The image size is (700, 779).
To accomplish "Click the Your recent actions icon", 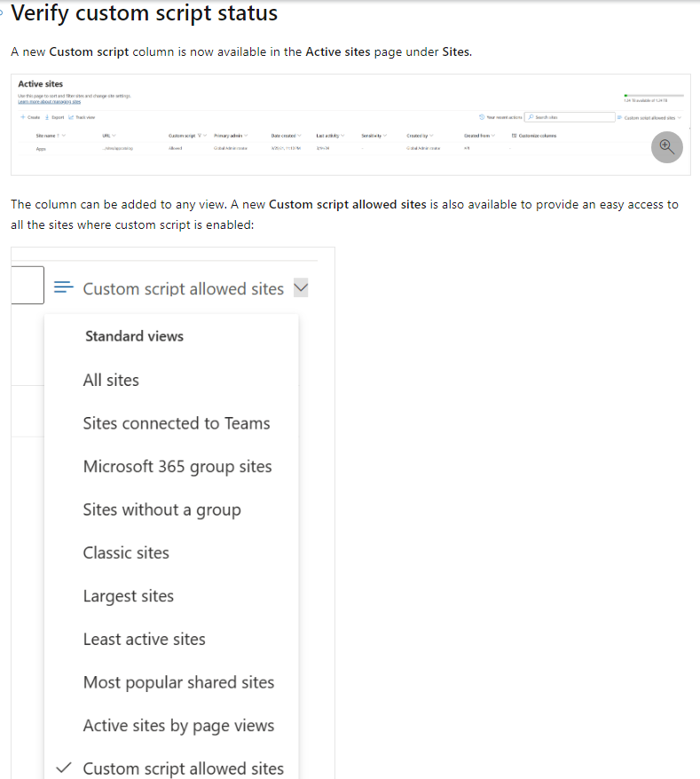I will point(481,116).
